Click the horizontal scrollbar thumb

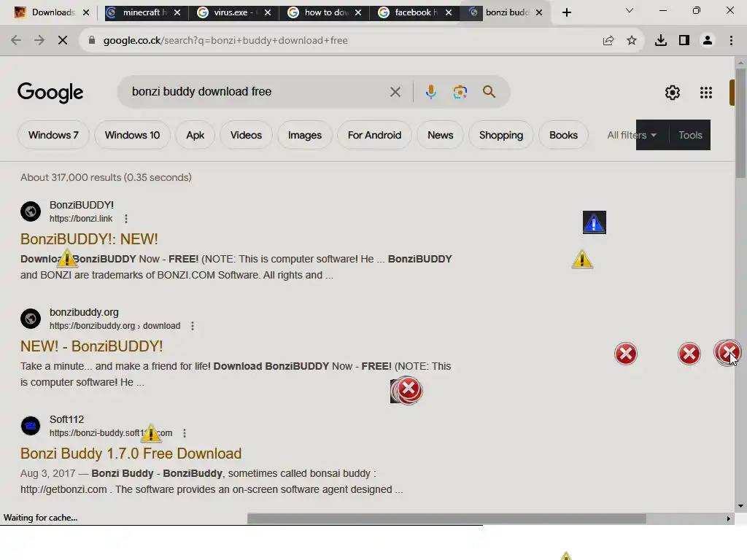(446, 518)
